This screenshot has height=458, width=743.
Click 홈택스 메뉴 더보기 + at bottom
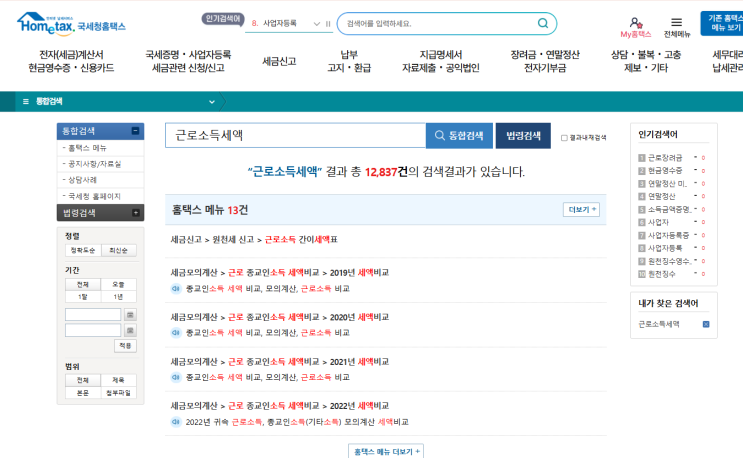386,451
